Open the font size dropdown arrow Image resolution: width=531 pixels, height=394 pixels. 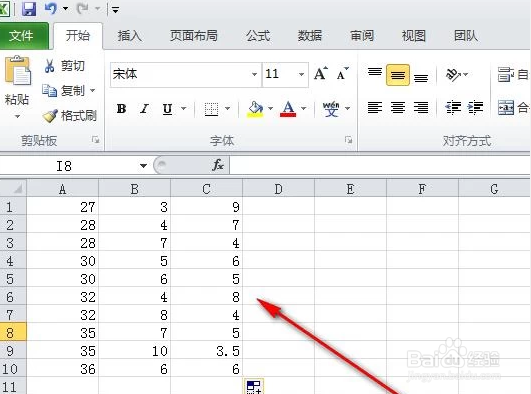301,74
